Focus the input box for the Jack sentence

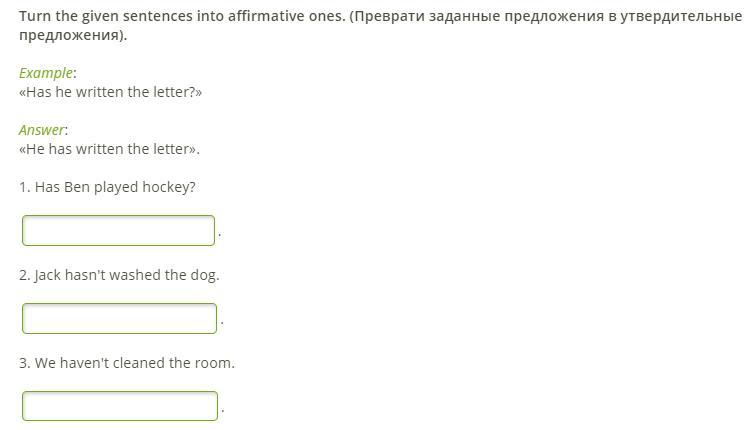[119, 319]
